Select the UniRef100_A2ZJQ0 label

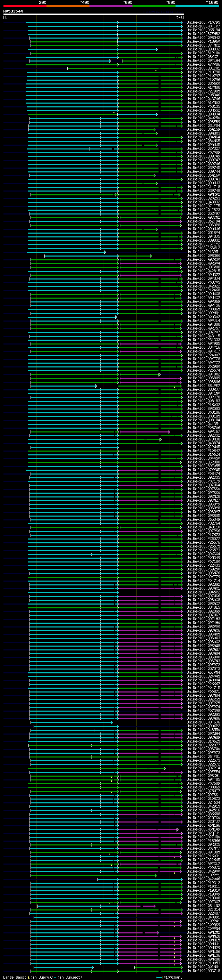(x=203, y=837)
